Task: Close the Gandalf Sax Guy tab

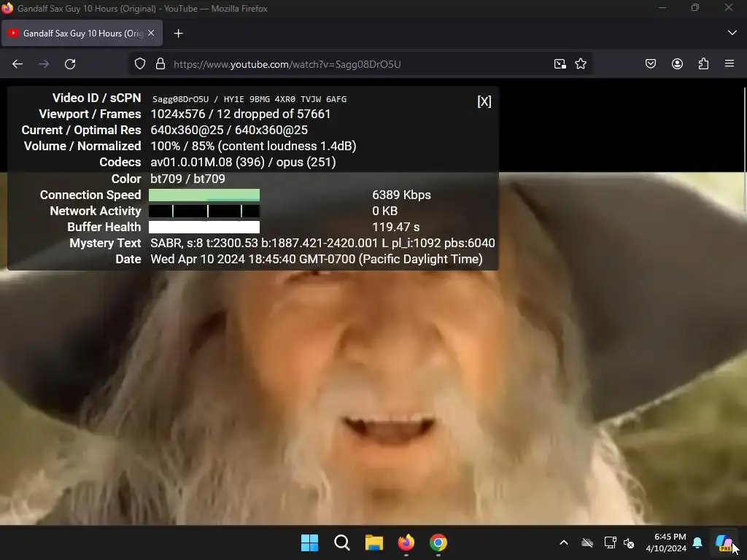Action: click(x=151, y=33)
